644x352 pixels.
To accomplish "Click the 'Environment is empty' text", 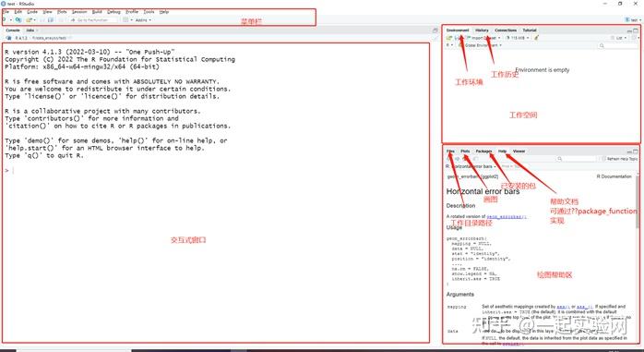I will (543, 70).
